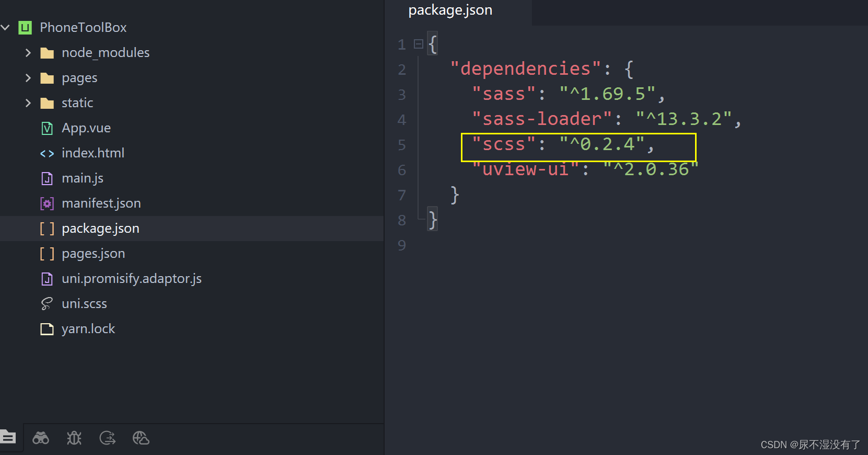Click the yarn.lock file icon
This screenshot has width=868, height=455.
(x=47, y=329)
